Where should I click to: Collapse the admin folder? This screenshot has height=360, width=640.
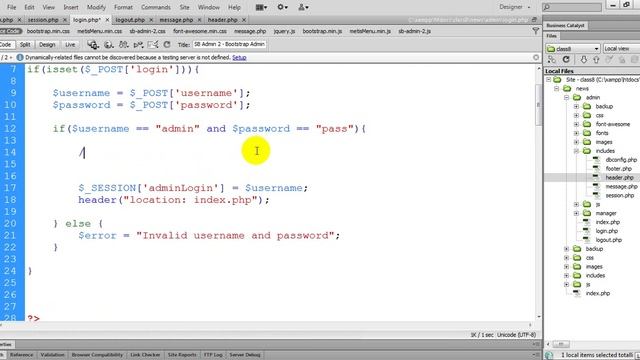pos(566,98)
